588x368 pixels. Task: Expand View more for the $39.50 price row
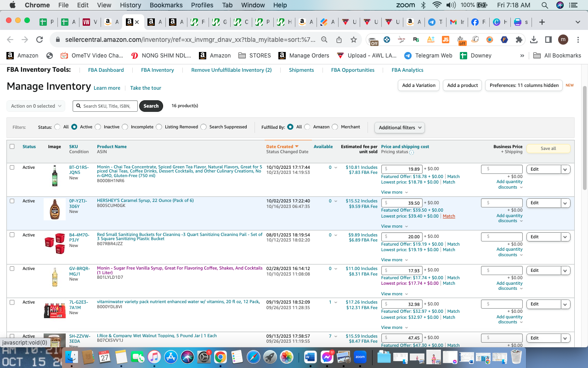click(x=394, y=226)
